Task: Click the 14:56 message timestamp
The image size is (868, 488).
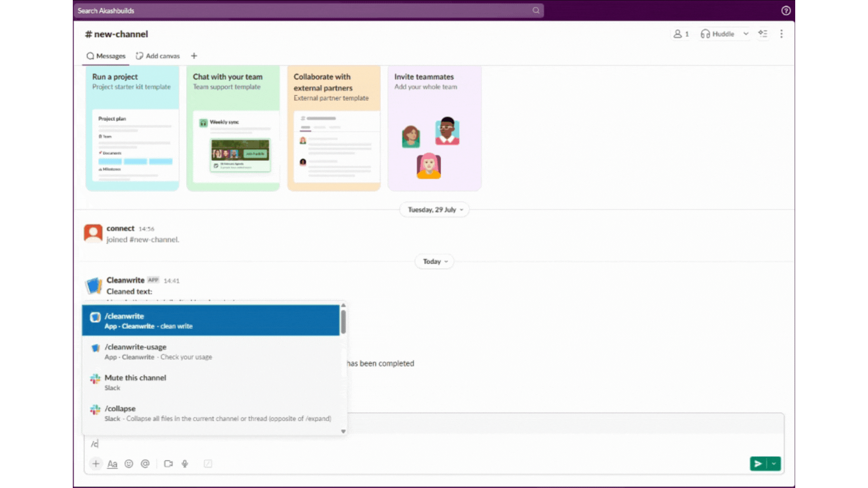Action: coord(146,229)
